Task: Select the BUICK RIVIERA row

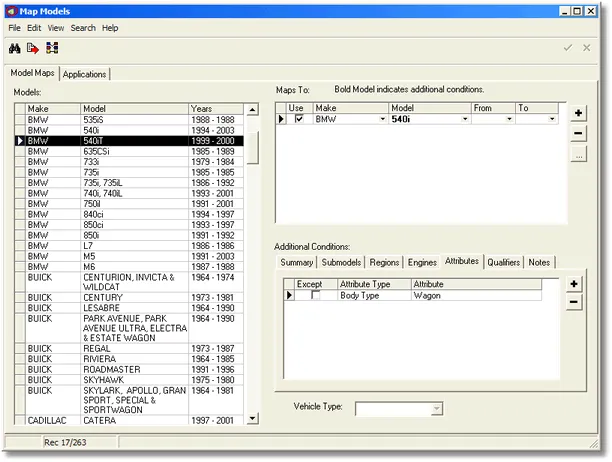Action: pyautogui.click(x=129, y=359)
